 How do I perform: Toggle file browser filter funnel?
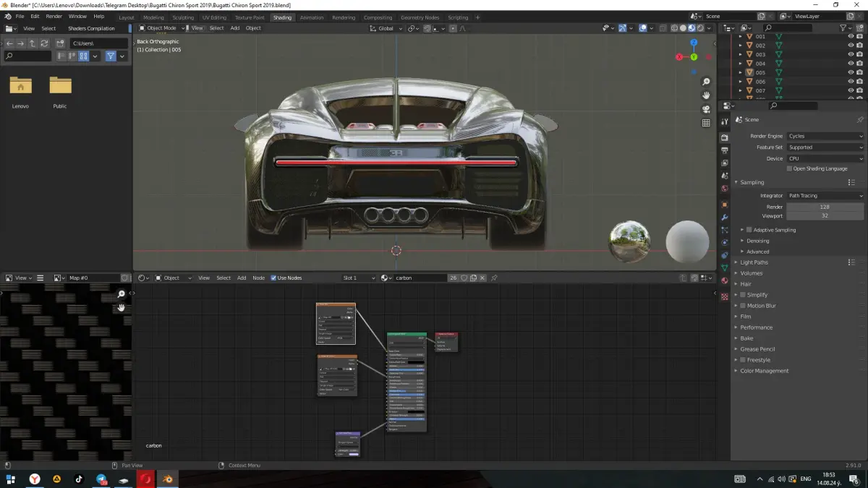(110, 56)
